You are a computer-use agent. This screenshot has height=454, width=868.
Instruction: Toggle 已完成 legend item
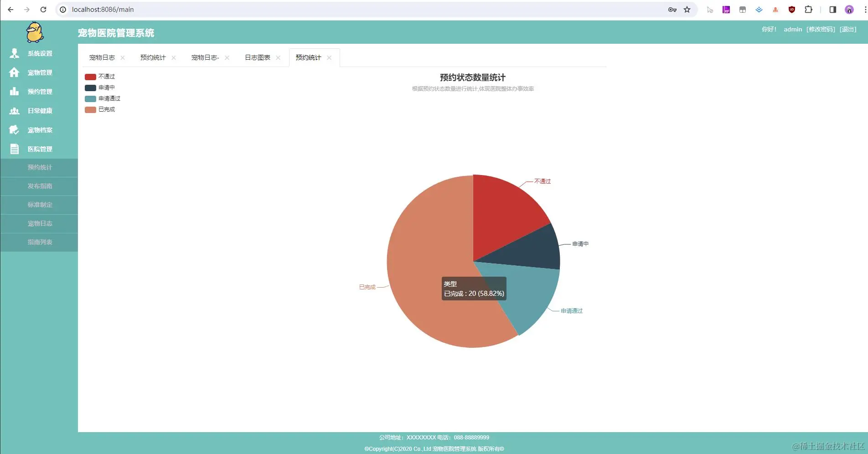pyautogui.click(x=100, y=109)
